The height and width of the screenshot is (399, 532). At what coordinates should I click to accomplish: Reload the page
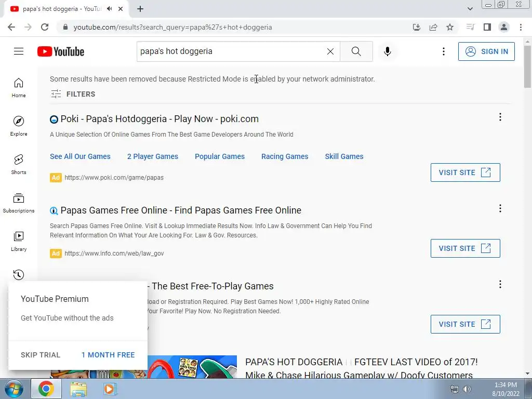[x=45, y=27]
